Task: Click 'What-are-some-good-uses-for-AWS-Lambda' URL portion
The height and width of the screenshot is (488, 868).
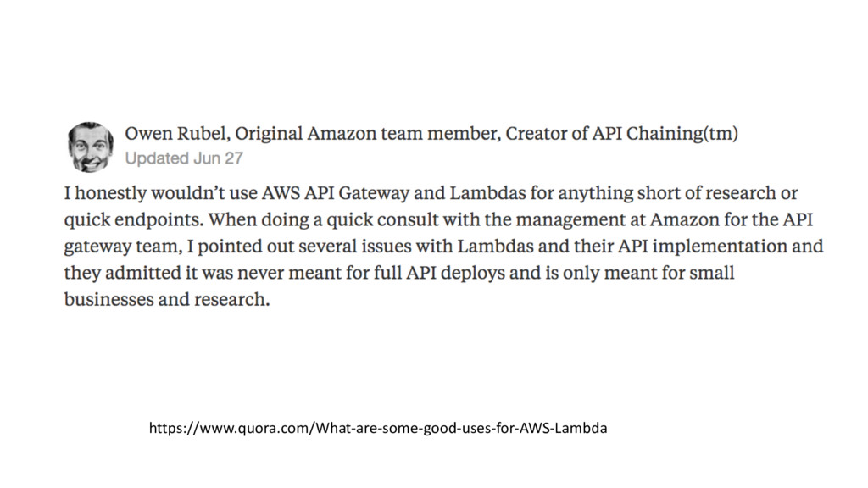Action: [461, 428]
